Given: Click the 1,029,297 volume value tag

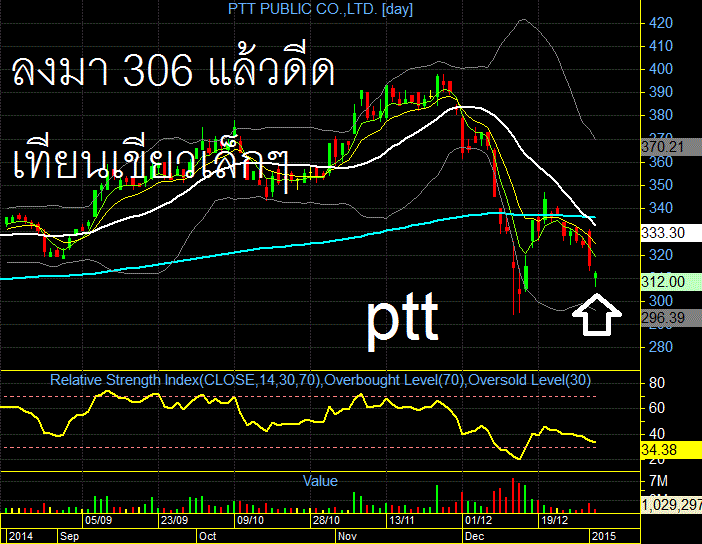Looking at the screenshot, I should [x=670, y=505].
